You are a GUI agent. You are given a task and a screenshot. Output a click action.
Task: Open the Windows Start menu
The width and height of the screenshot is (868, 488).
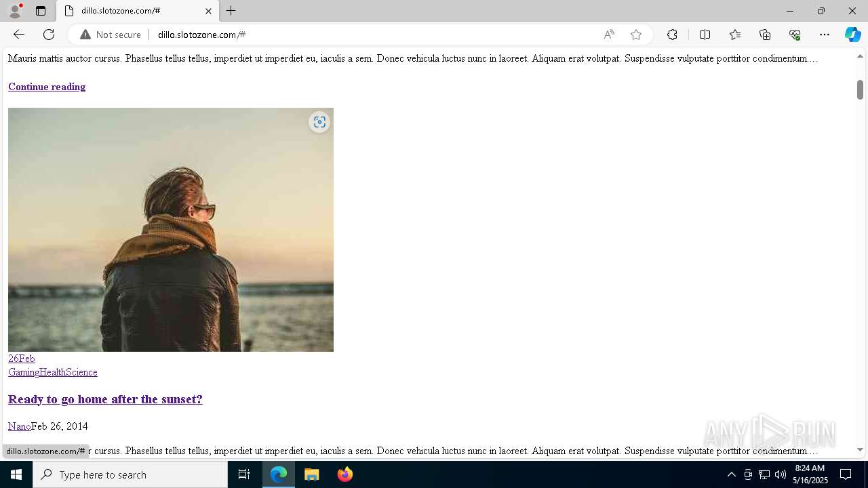[16, 474]
